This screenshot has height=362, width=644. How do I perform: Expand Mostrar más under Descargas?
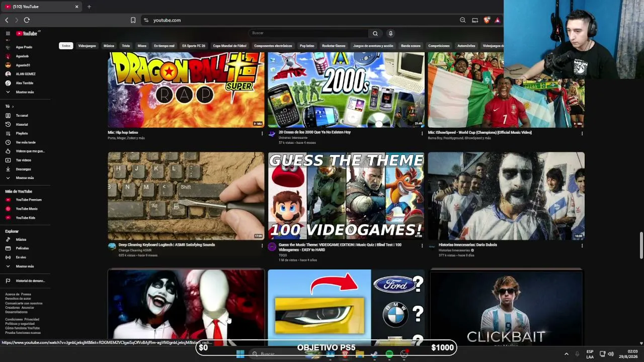(25, 177)
